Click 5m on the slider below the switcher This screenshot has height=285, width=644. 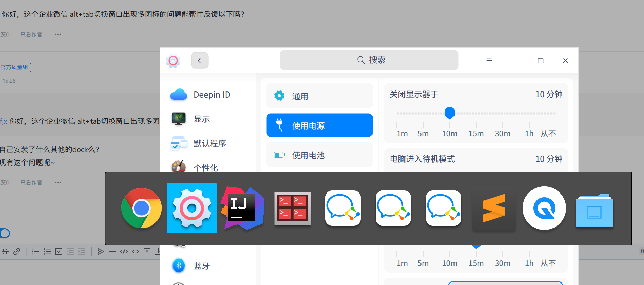423,263
